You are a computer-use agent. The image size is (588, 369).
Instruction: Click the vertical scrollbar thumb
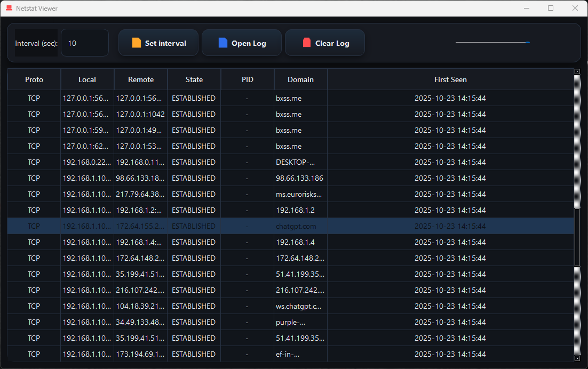577,237
